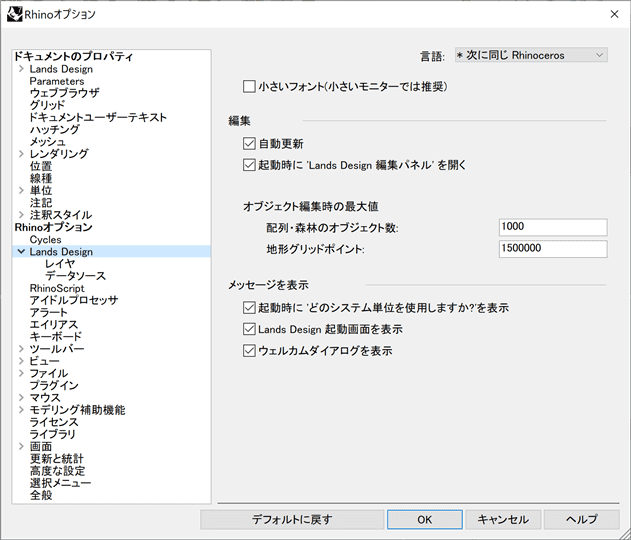Image resolution: width=631 pixels, height=540 pixels.
Task: Select キーボード tree item
Action: tap(56, 336)
